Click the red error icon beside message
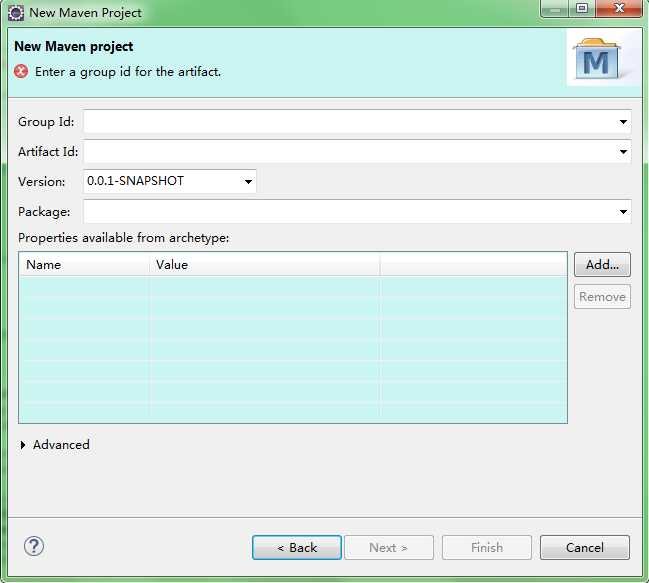649x583 pixels. coord(21,72)
